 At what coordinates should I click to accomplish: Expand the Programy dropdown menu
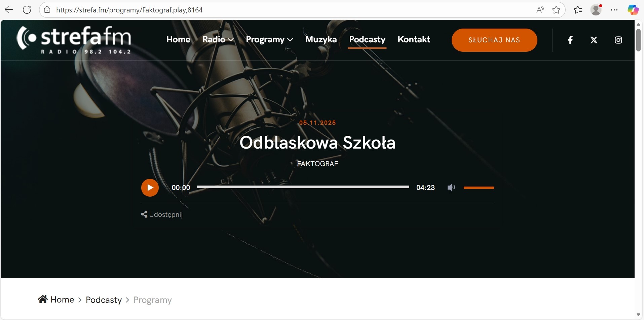coord(269,40)
